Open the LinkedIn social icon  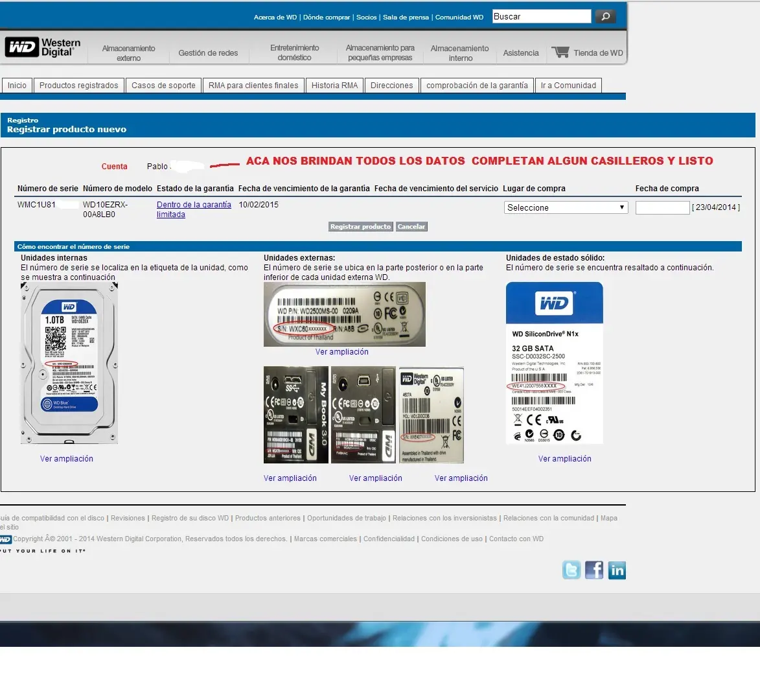coord(617,570)
